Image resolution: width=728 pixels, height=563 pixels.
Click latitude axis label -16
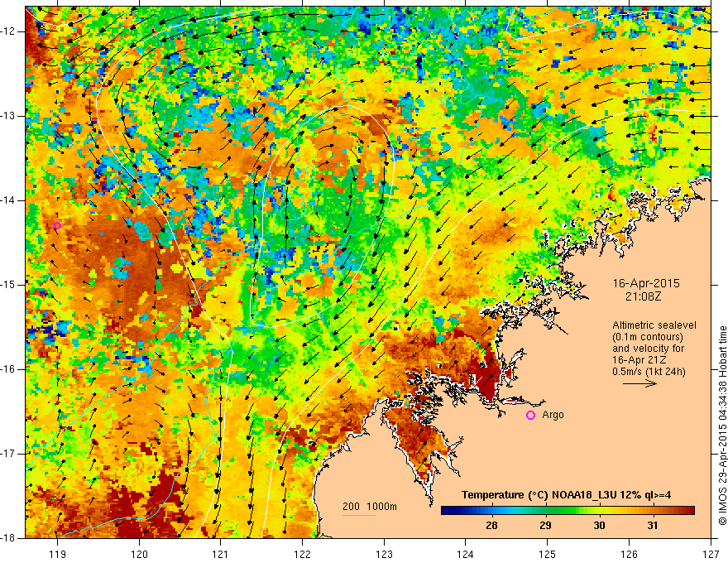pyautogui.click(x=8, y=369)
